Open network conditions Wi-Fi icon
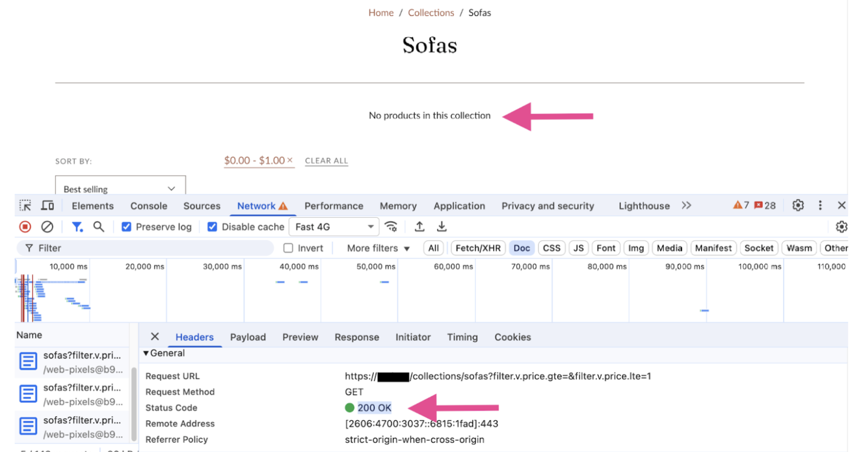This screenshot has width=868, height=452. (x=391, y=227)
